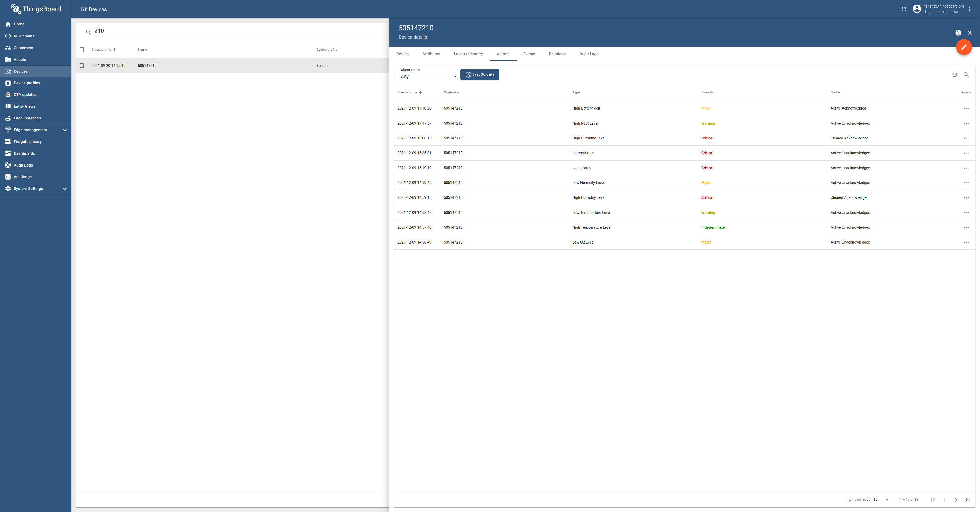Open OTA updates from the sidebar
Image resolution: width=980 pixels, height=512 pixels.
pos(8,94)
